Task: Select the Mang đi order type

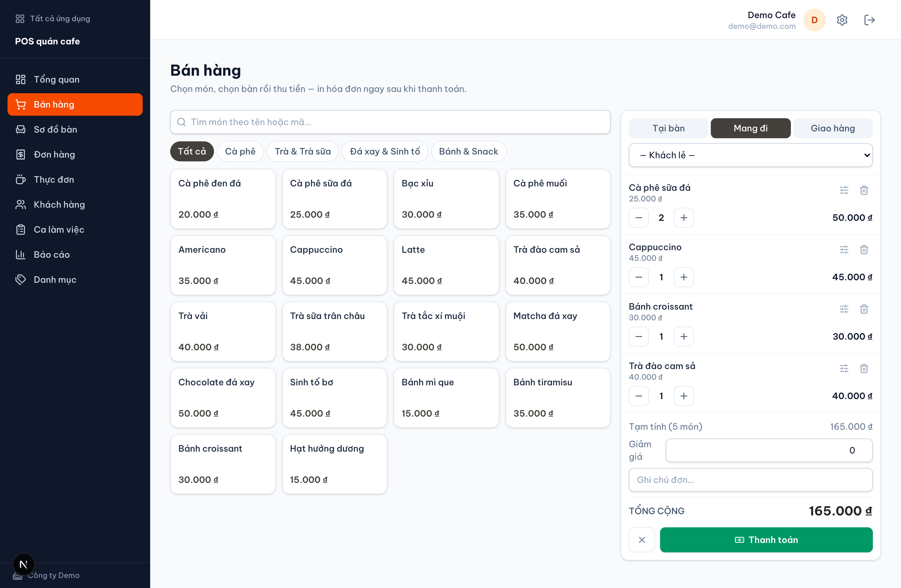Action: (x=751, y=128)
